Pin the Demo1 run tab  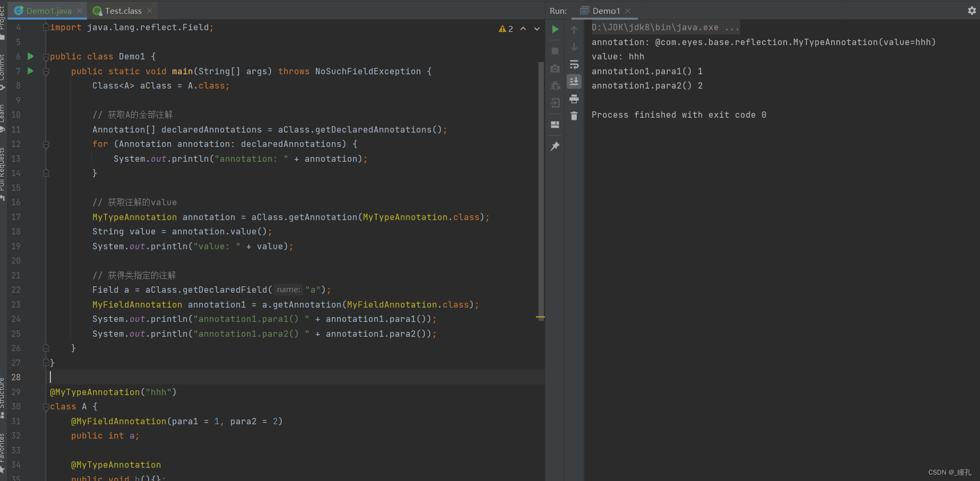(555, 146)
